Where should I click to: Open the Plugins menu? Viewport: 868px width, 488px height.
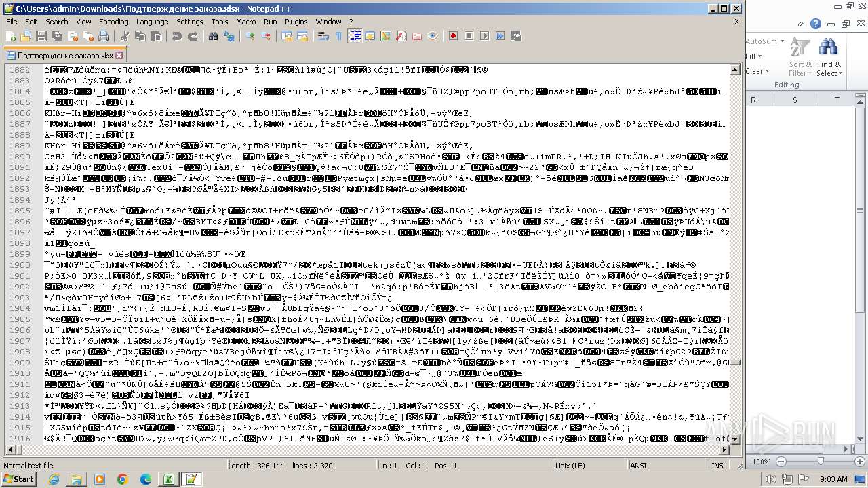pos(296,22)
